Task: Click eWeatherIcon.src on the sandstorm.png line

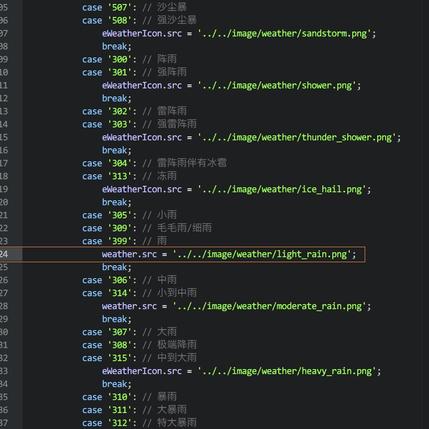Action: 142,33
